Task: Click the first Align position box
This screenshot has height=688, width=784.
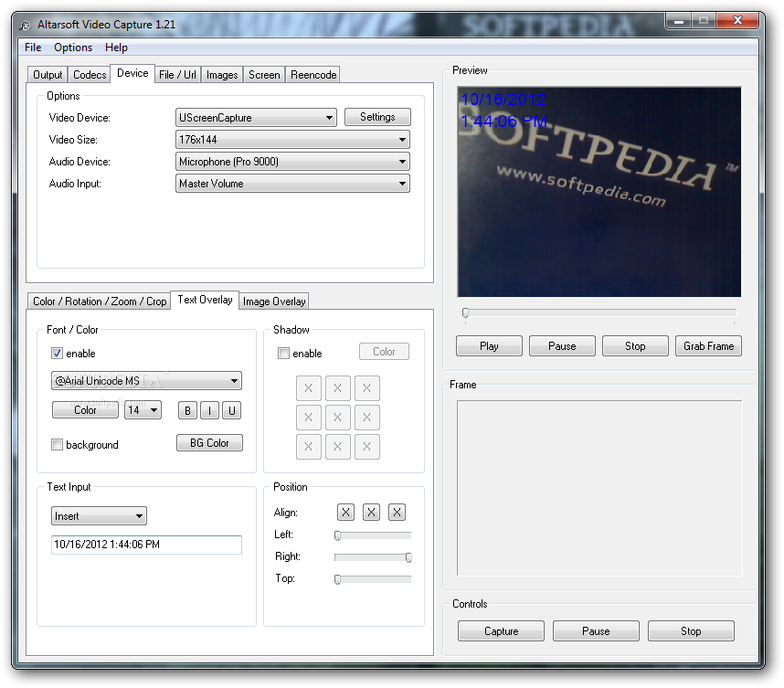Action: pos(345,512)
